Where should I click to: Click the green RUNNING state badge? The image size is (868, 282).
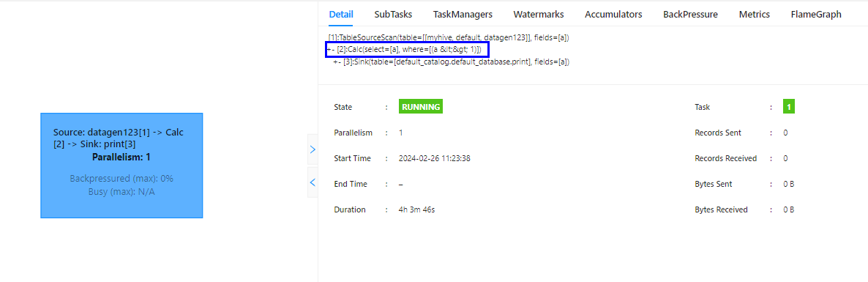[x=421, y=107]
